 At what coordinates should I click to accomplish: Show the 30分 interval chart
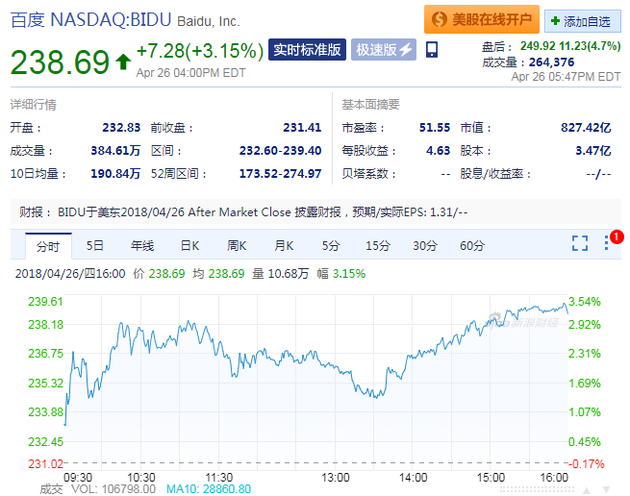coord(425,245)
